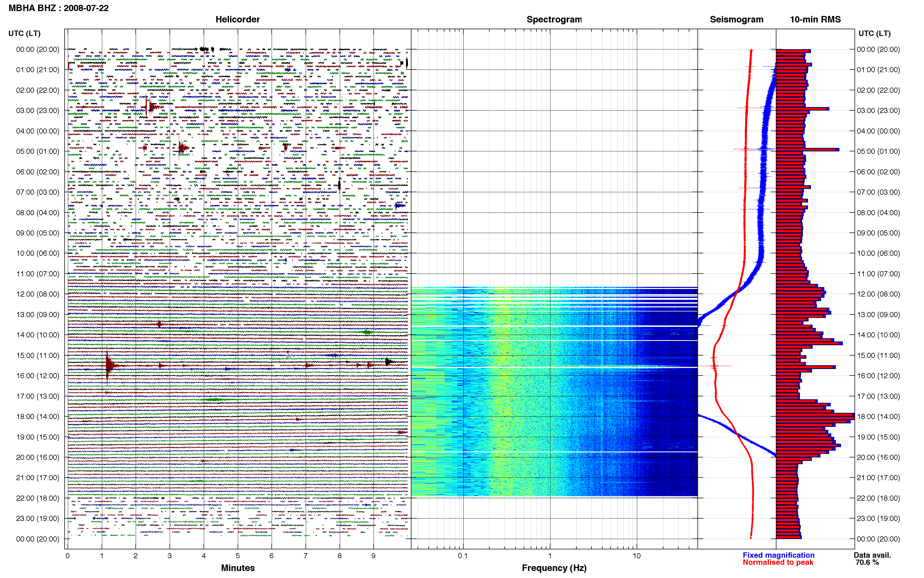
Task: Click the 'Spectrogram' panel heading
Action: pyautogui.click(x=554, y=19)
